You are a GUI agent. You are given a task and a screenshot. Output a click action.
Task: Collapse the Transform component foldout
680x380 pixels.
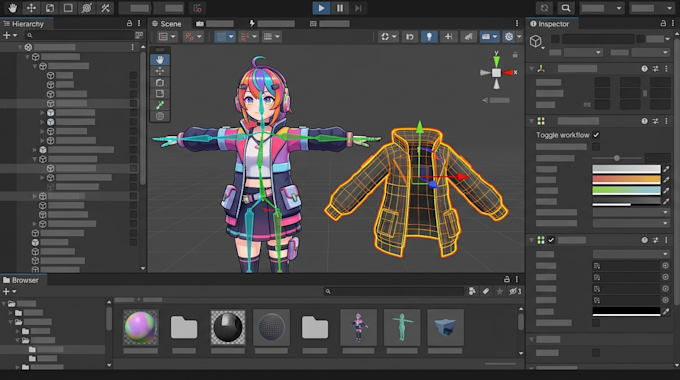532,69
